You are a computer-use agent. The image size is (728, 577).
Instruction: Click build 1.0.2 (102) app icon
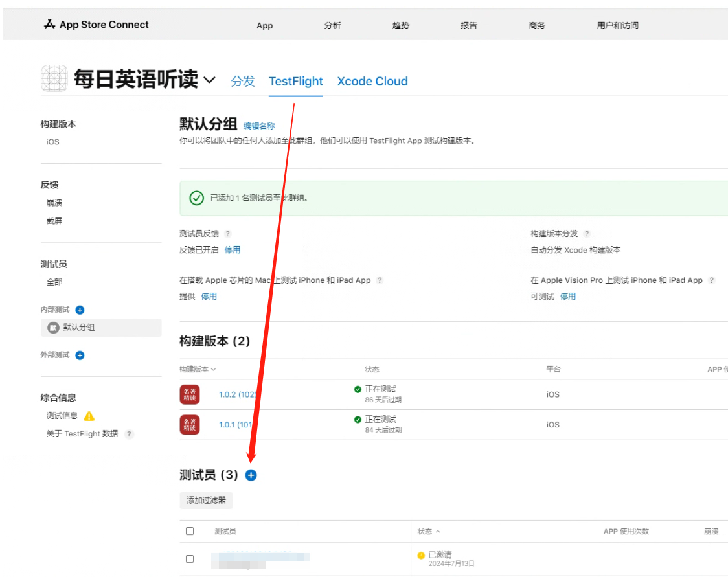[190, 394]
